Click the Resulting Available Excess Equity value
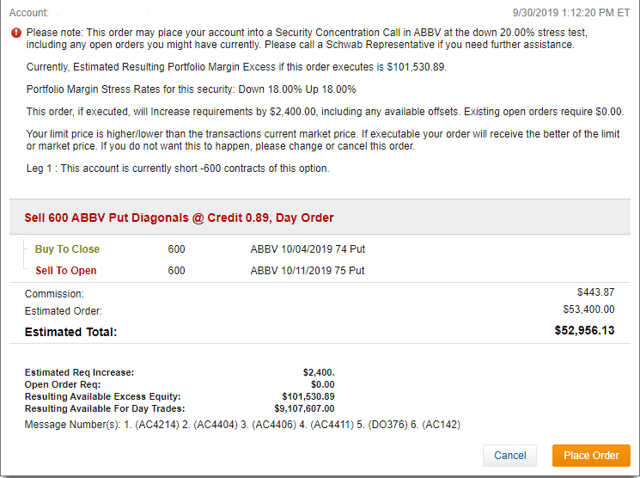640x478 pixels. click(308, 396)
